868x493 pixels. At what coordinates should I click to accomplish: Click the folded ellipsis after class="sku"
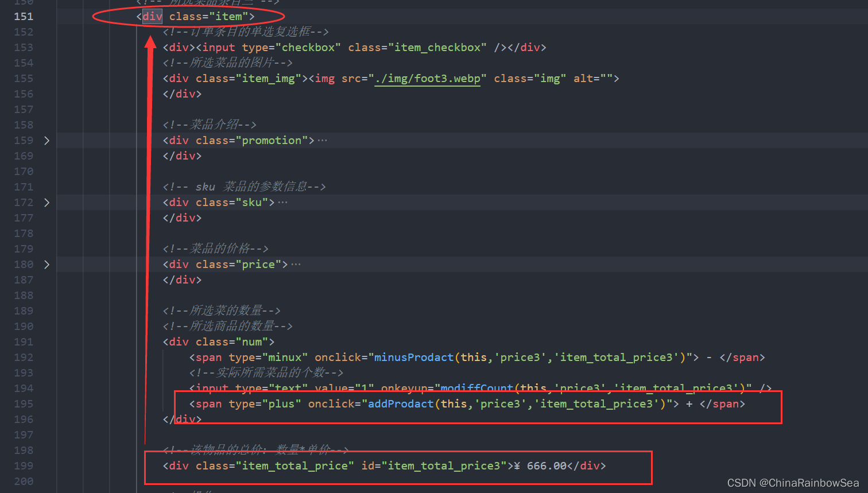282,203
